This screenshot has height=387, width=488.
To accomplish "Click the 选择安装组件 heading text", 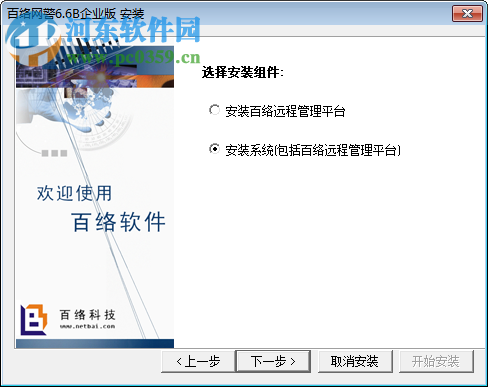I will tap(242, 72).
